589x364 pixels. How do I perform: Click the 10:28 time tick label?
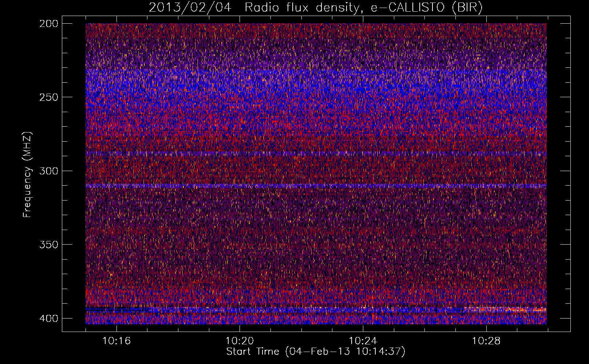pyautogui.click(x=486, y=341)
